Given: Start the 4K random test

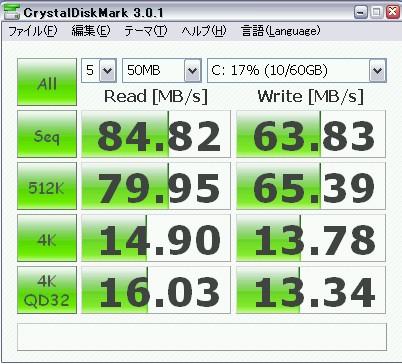Looking at the screenshot, I should click(x=47, y=238).
